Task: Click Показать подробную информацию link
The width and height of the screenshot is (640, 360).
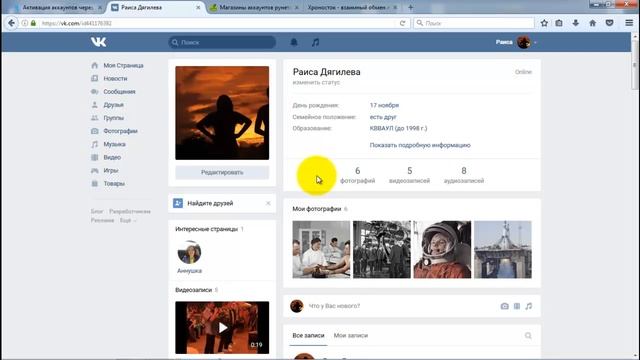Action: pyautogui.click(x=420, y=145)
